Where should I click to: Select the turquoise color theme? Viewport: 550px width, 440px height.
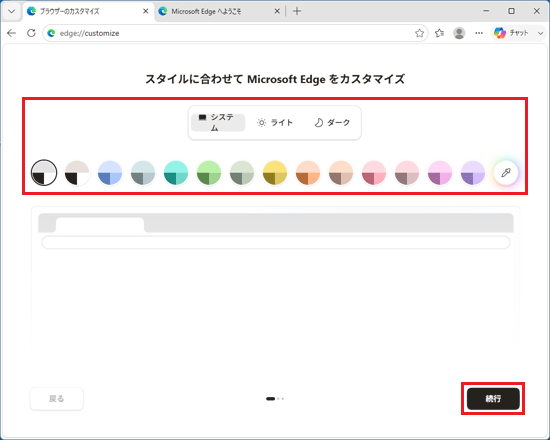pyautogui.click(x=176, y=172)
